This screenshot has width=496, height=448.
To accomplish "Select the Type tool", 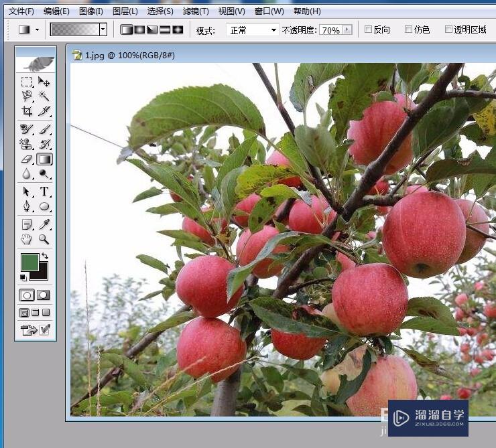I will pos(44,192).
